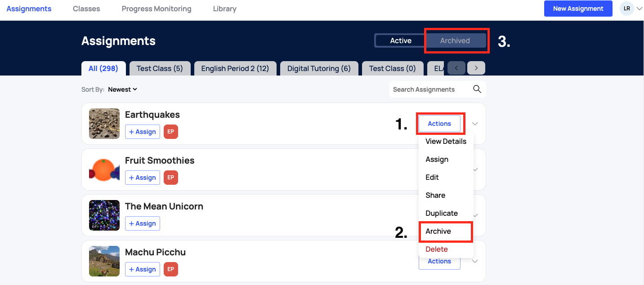This screenshot has height=285, width=644.
Task: Choose Duplicate in the Actions menu
Action: tap(442, 213)
